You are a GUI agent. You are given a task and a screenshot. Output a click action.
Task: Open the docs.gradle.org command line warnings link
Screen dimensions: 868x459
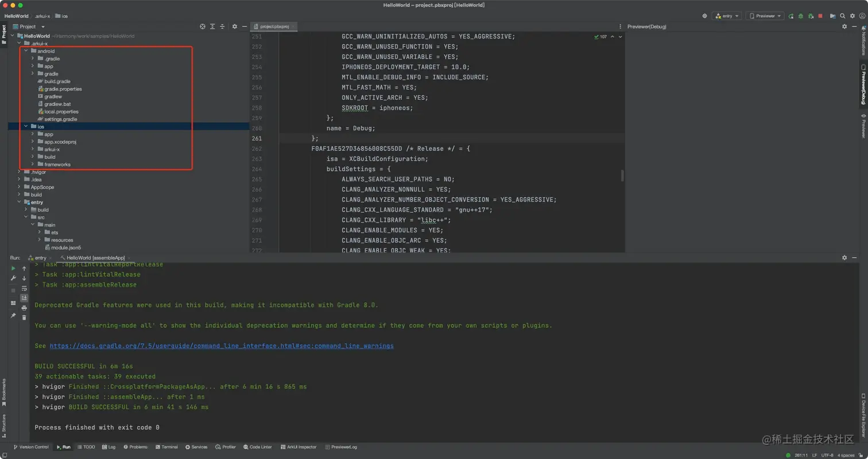coord(222,346)
